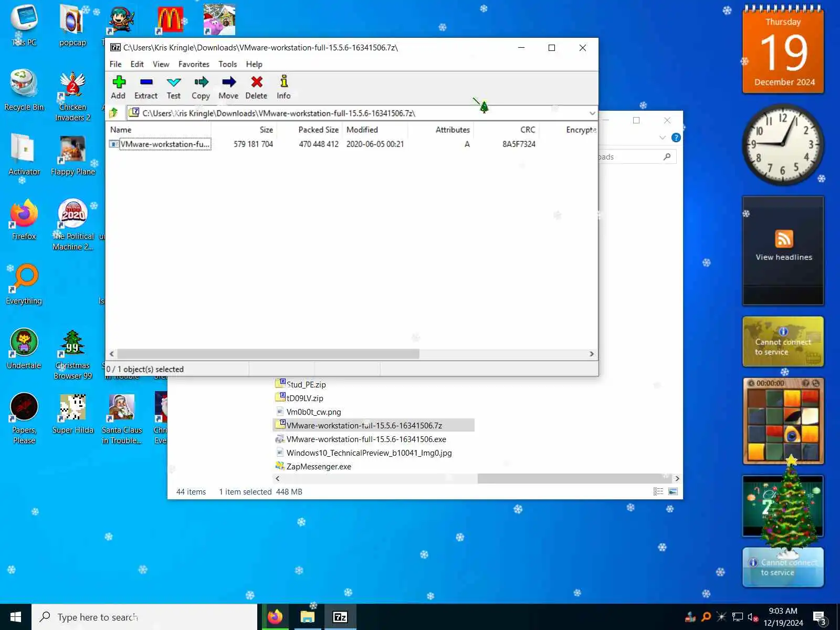Expand the Explorer ribbon chevron
The image size is (840, 630).
point(663,138)
